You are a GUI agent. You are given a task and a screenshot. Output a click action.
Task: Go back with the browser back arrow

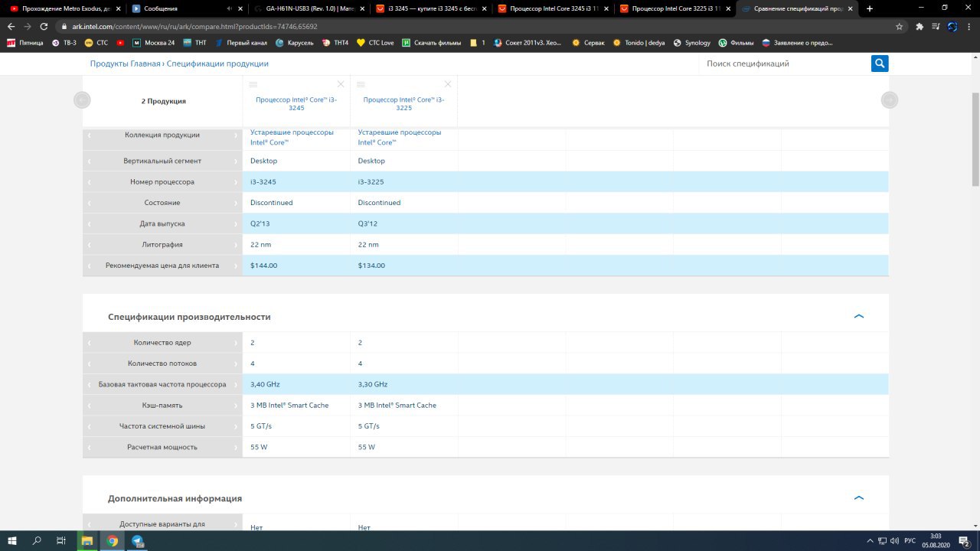[11, 26]
